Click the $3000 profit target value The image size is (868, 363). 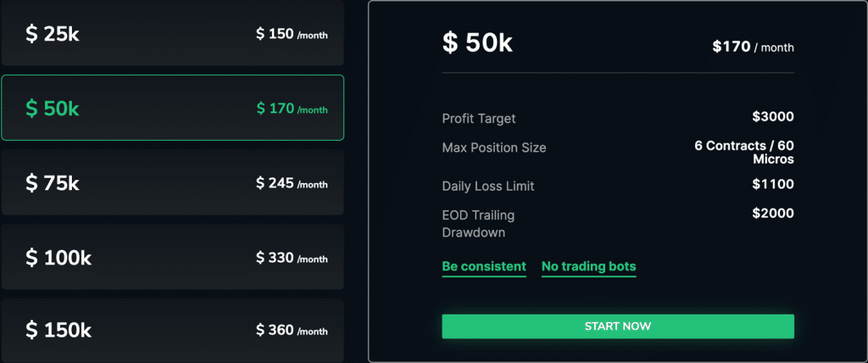tap(772, 117)
